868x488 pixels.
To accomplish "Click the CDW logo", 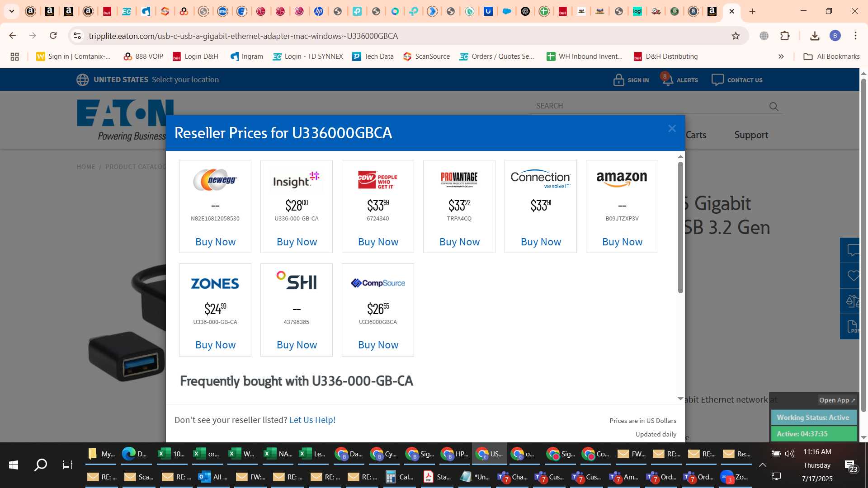I will click(x=378, y=180).
